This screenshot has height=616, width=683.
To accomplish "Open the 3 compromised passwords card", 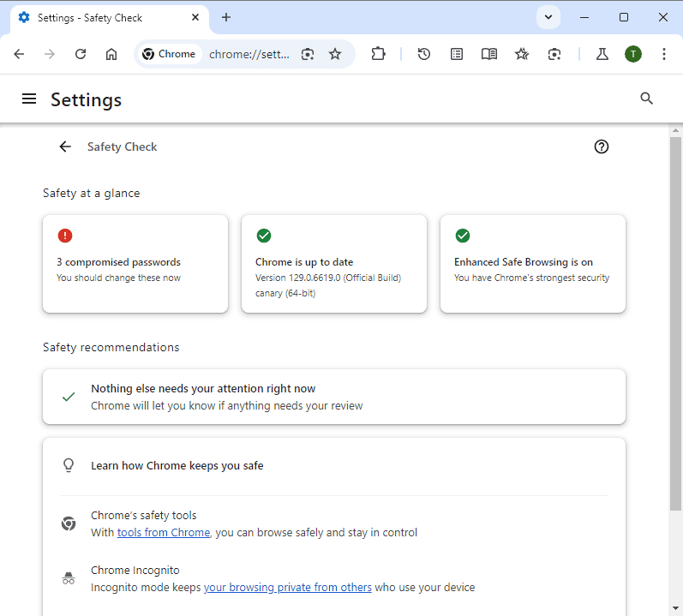I will click(135, 263).
